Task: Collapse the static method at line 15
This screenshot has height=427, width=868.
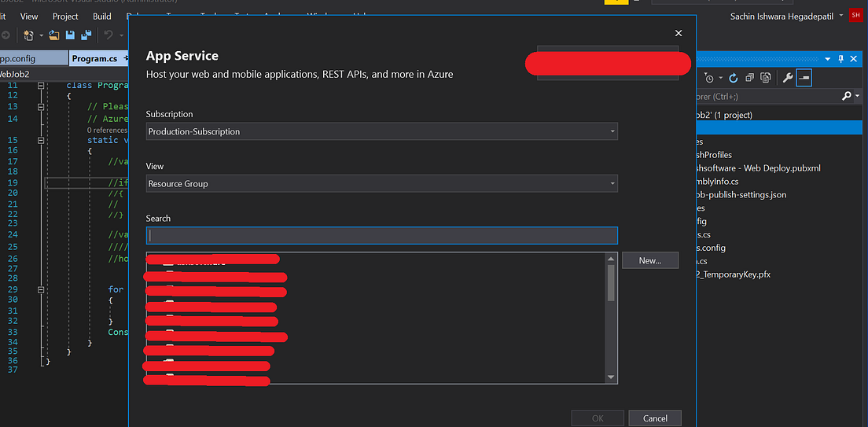Action: tap(40, 141)
